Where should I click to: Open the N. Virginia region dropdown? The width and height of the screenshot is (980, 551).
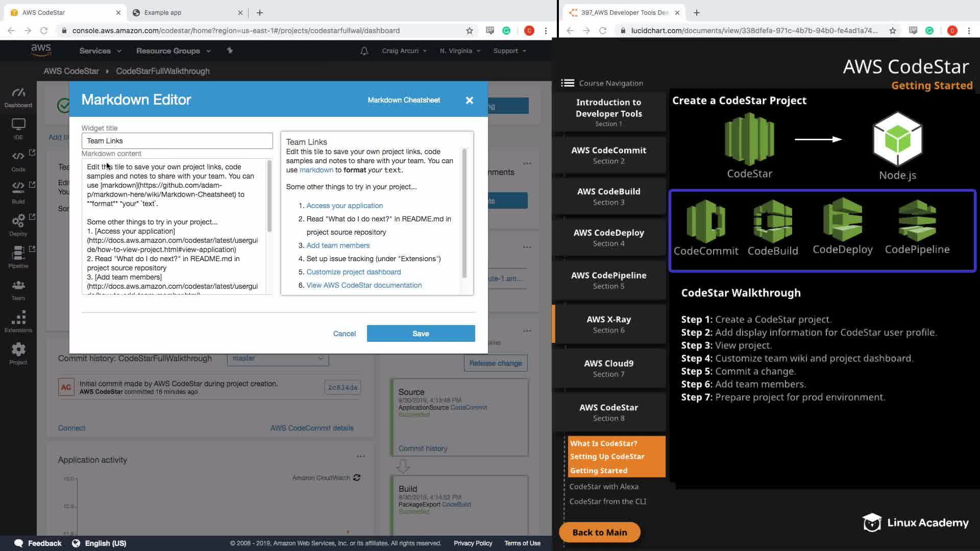[460, 51]
